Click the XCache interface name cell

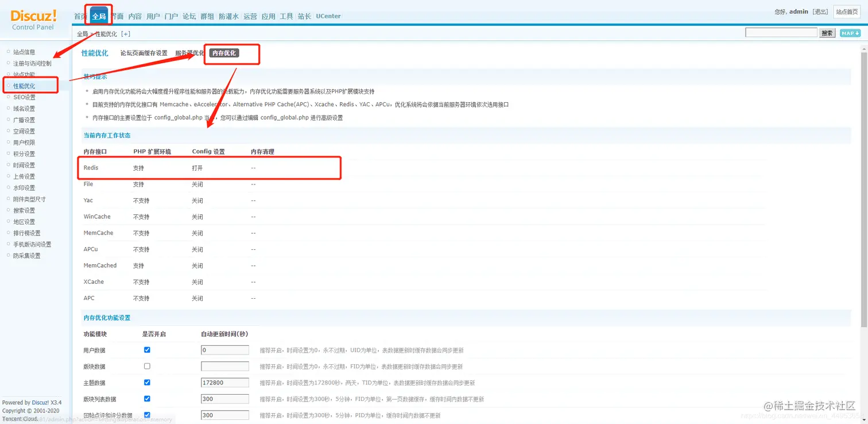[94, 282]
